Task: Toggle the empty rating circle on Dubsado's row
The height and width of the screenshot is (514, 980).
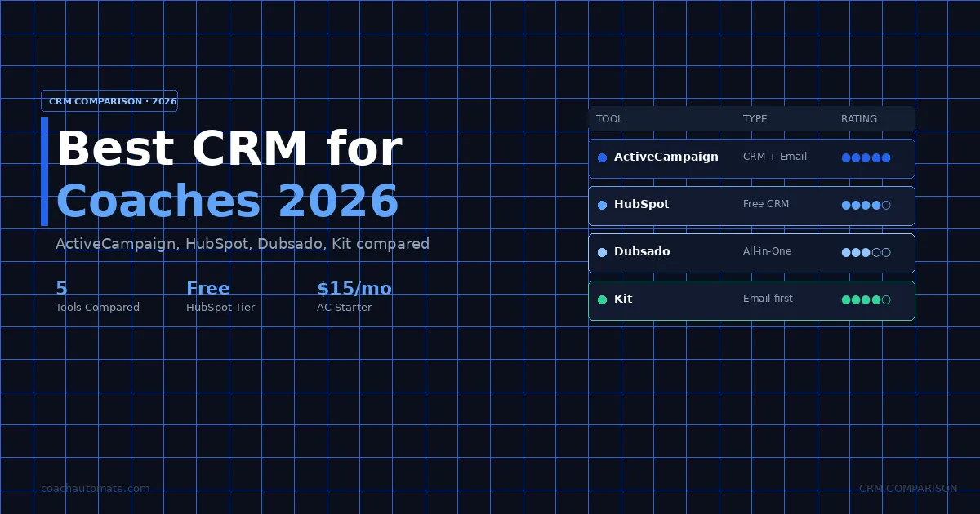Action: [886, 252]
